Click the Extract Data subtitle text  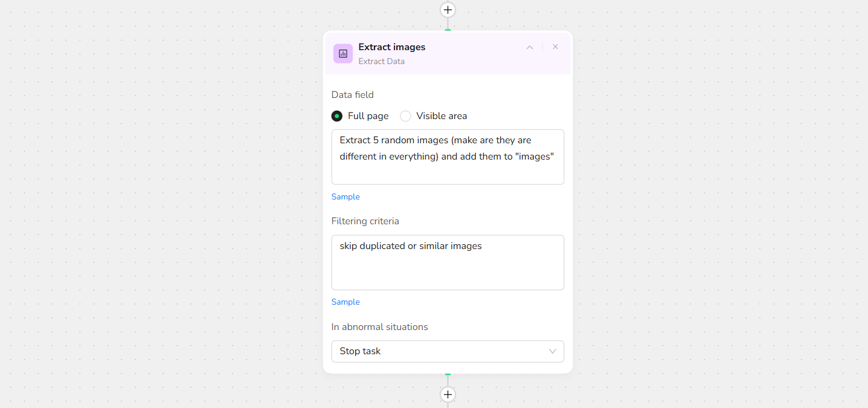[x=382, y=62]
